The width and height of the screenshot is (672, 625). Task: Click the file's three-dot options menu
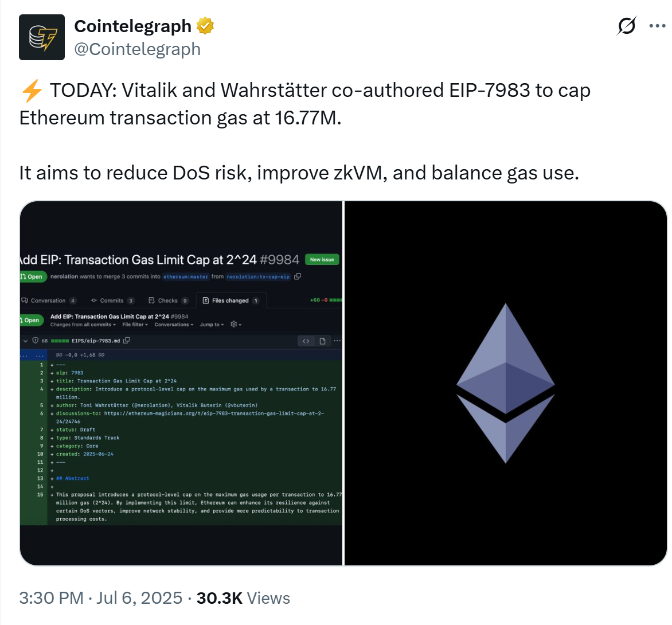click(x=337, y=341)
